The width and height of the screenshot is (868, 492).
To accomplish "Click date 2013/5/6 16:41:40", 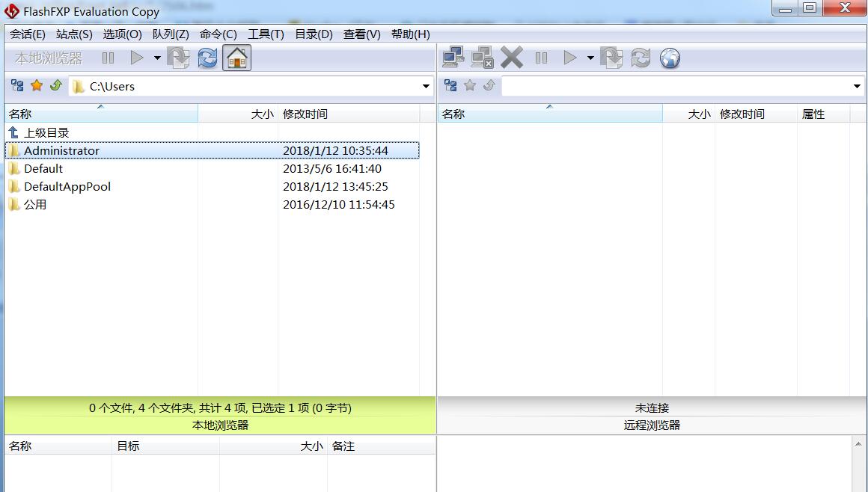I will pos(332,169).
